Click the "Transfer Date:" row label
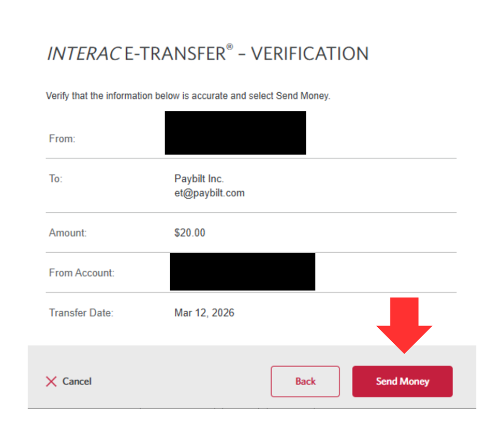The image size is (504, 422). (81, 313)
